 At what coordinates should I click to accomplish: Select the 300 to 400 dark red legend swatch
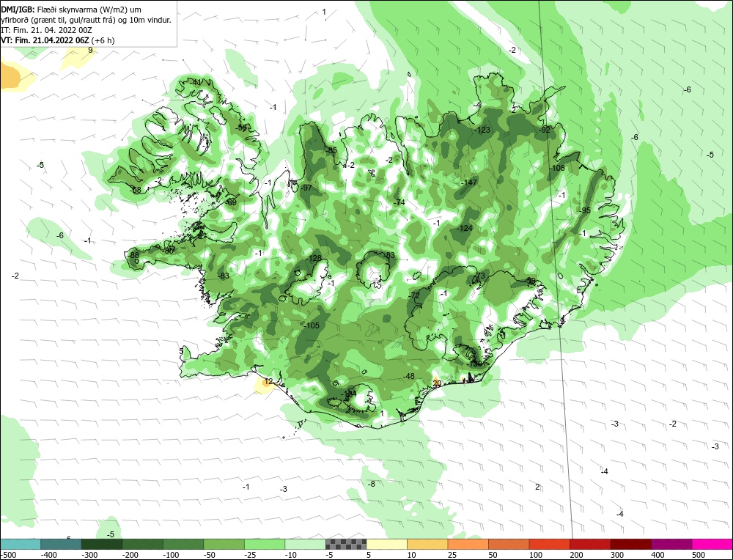[x=630, y=544]
